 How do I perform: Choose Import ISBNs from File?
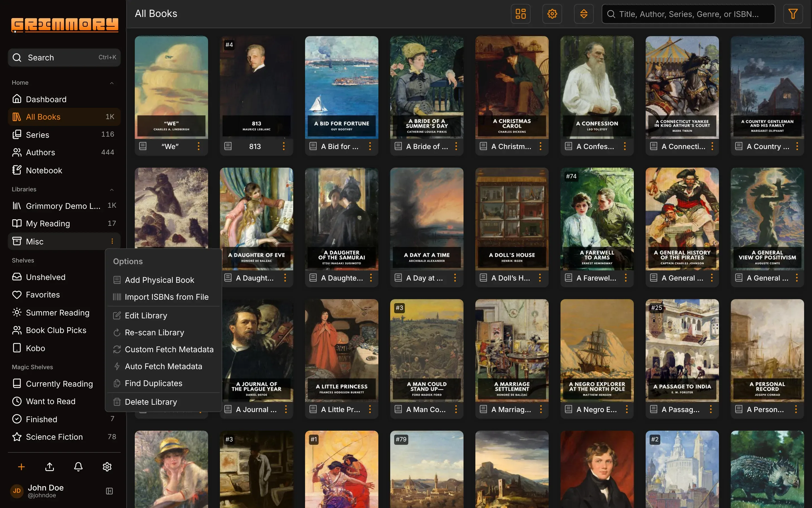(x=163, y=297)
